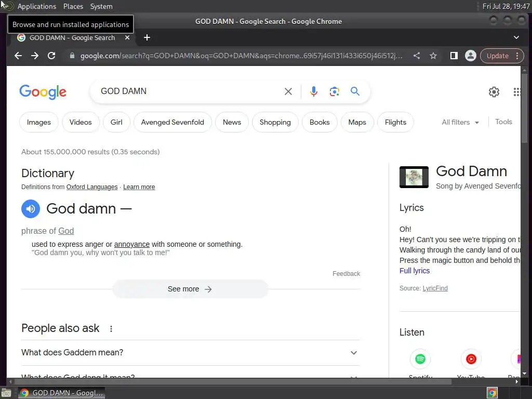Image resolution: width=532 pixels, height=399 pixels.
Task: Open Chrome three-dot menu
Action: pos(517,56)
